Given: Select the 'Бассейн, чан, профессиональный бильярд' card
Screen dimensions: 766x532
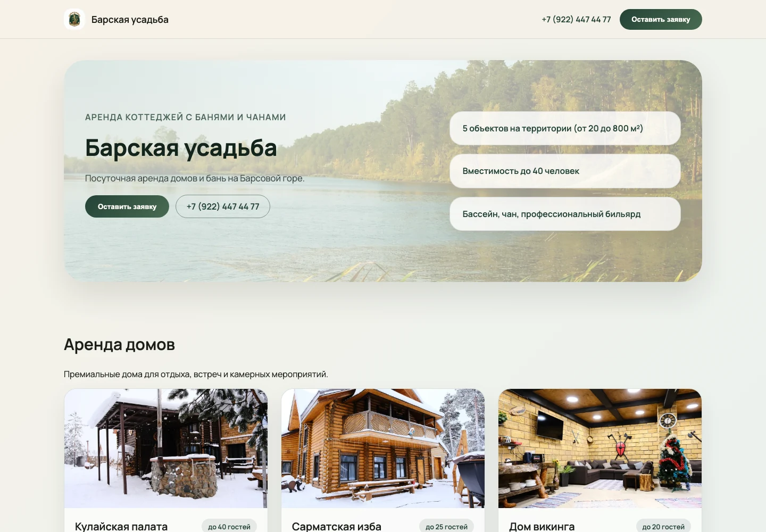Looking at the screenshot, I should 565,214.
